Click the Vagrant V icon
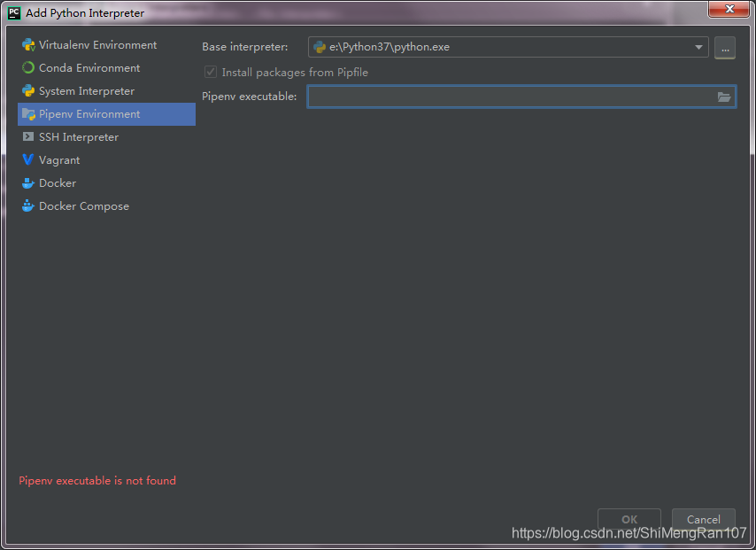756x550 pixels. pos(28,159)
